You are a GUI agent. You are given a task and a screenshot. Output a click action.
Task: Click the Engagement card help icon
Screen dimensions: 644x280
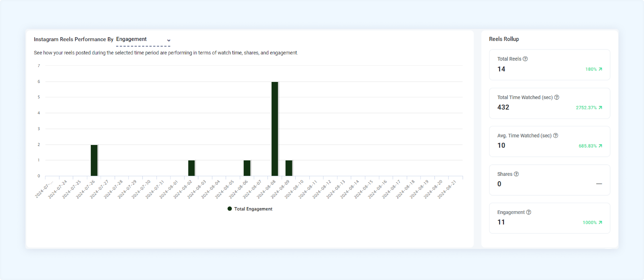(529, 212)
